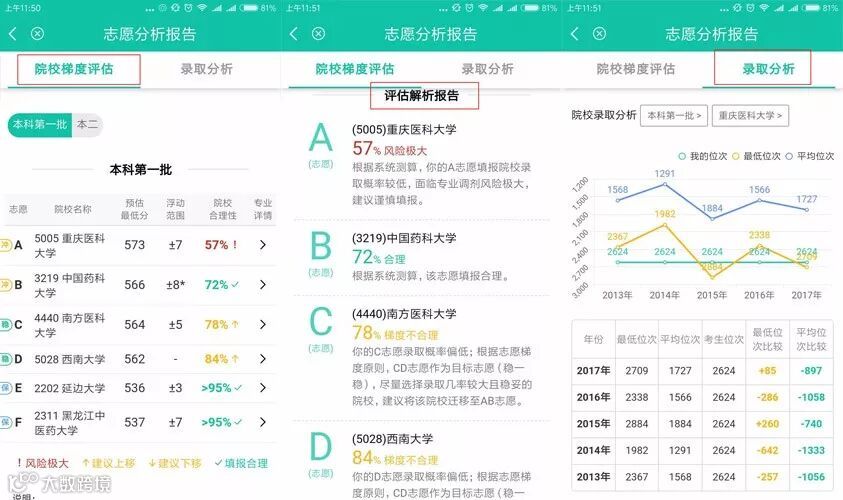Tap 1727 data point on 2017 chart
The width and height of the screenshot is (843, 500).
pyautogui.click(x=807, y=210)
